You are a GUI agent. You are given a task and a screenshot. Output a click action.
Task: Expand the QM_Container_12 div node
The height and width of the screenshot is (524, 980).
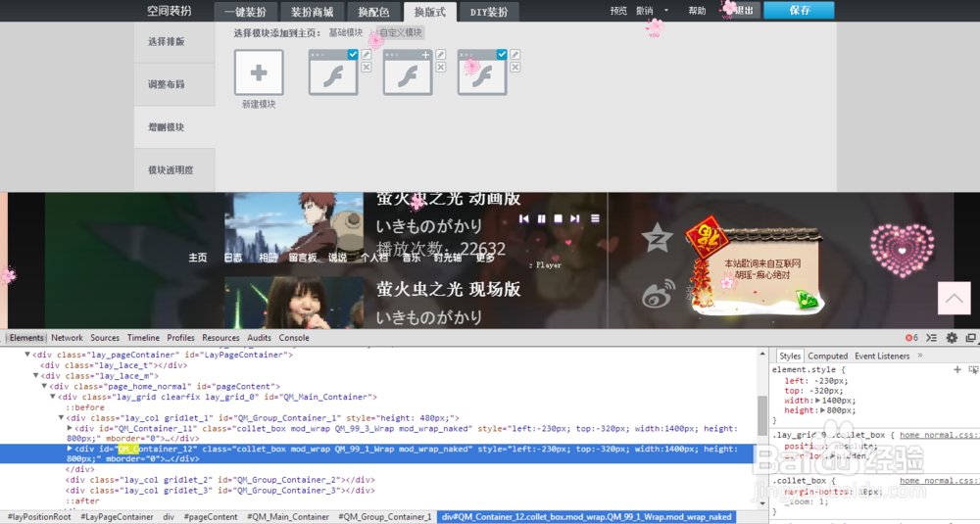coord(70,449)
